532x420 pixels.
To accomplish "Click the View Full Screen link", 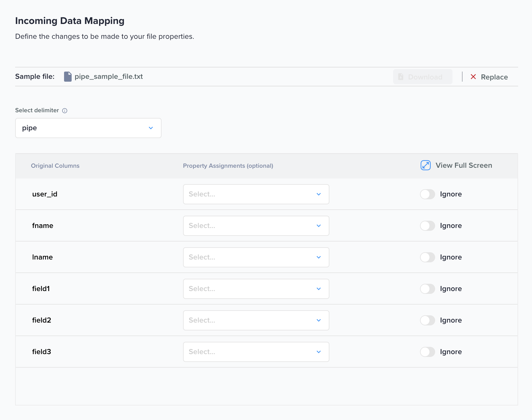I will coord(464,165).
